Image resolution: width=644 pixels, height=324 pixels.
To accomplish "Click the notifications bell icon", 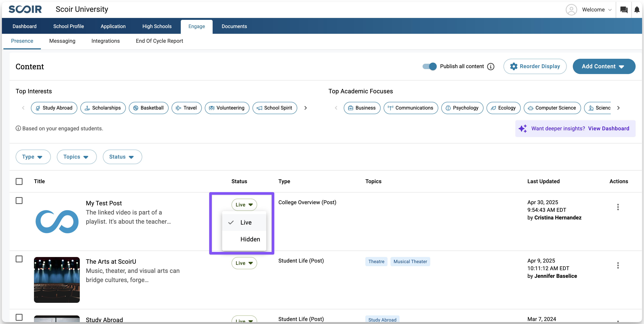I will coord(637,10).
